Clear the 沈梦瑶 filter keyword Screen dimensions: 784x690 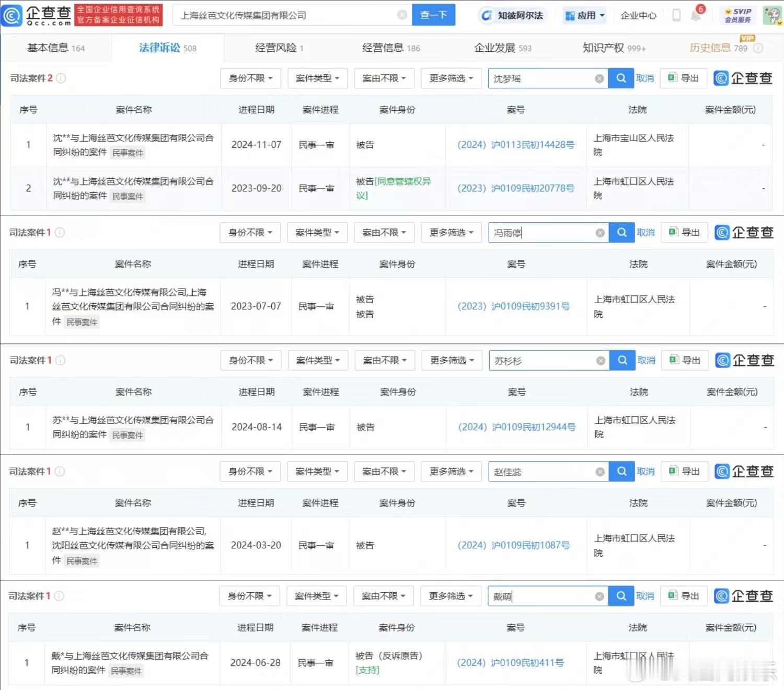pyautogui.click(x=599, y=79)
